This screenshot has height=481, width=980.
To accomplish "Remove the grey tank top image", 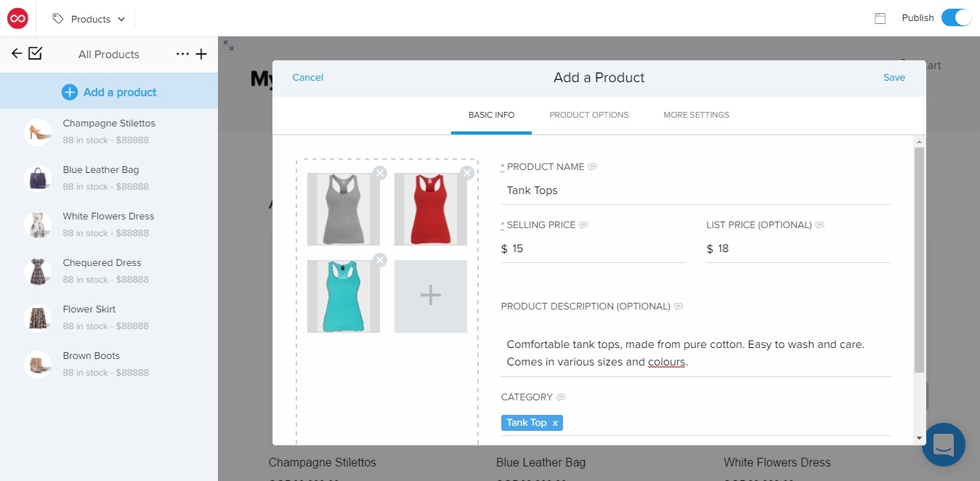I will (x=380, y=173).
